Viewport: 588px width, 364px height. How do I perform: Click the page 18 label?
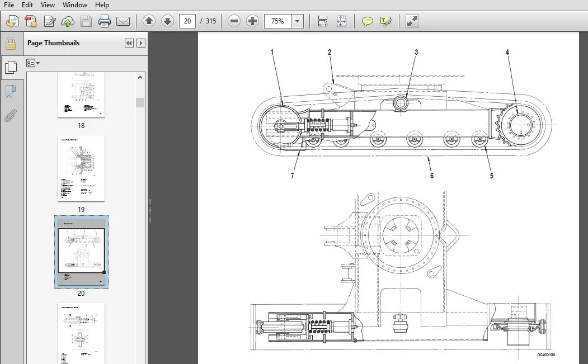81,126
